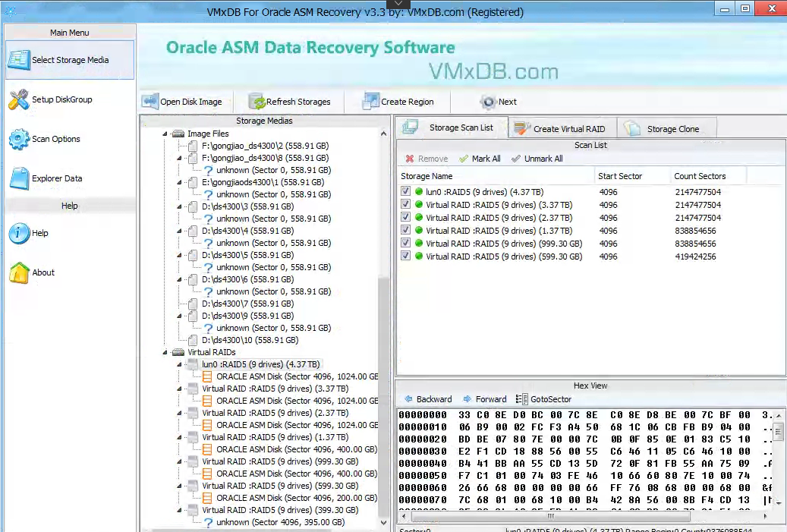Click the Create Region toolbar icon

371,102
